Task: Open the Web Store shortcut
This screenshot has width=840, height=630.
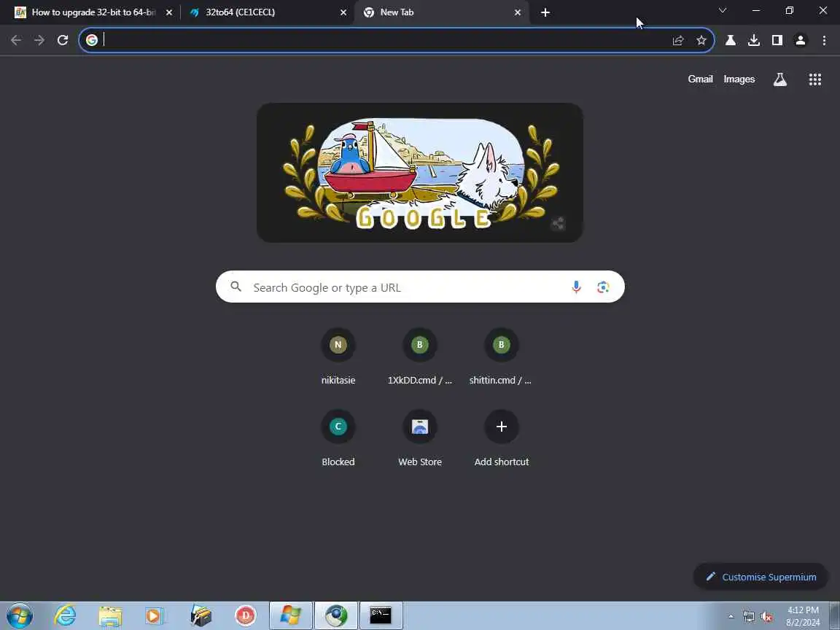Action: 420,438
